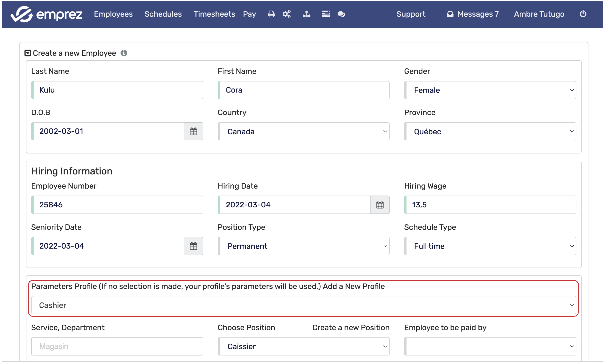Open the Seniority Date calendar picker
The height and width of the screenshot is (364, 605).
pyautogui.click(x=193, y=246)
